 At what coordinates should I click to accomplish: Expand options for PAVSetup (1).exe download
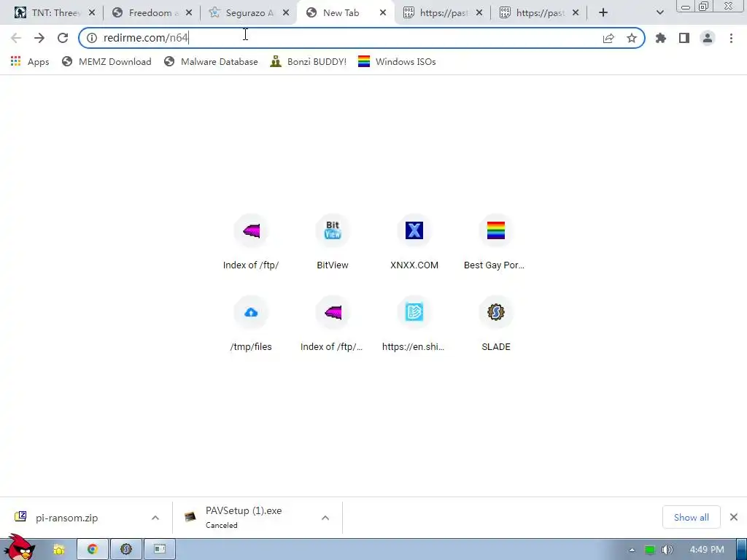click(x=325, y=518)
